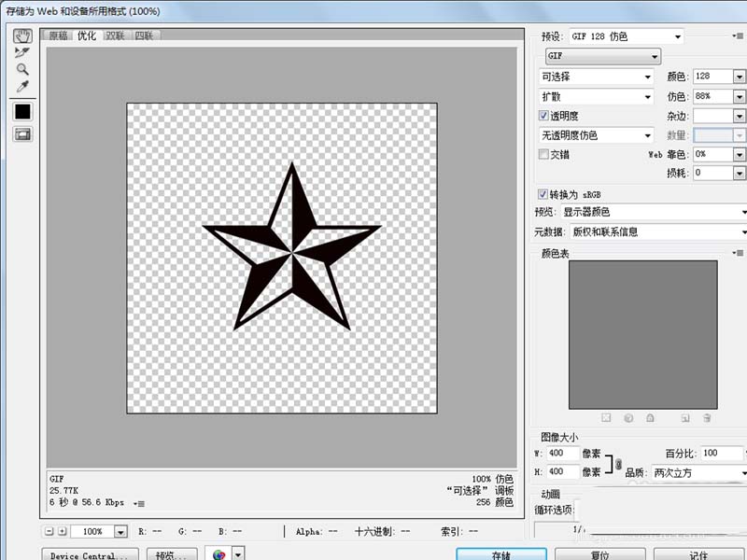Click the 记住 remember button
Viewport: 747px width, 560px height.
[698, 554]
